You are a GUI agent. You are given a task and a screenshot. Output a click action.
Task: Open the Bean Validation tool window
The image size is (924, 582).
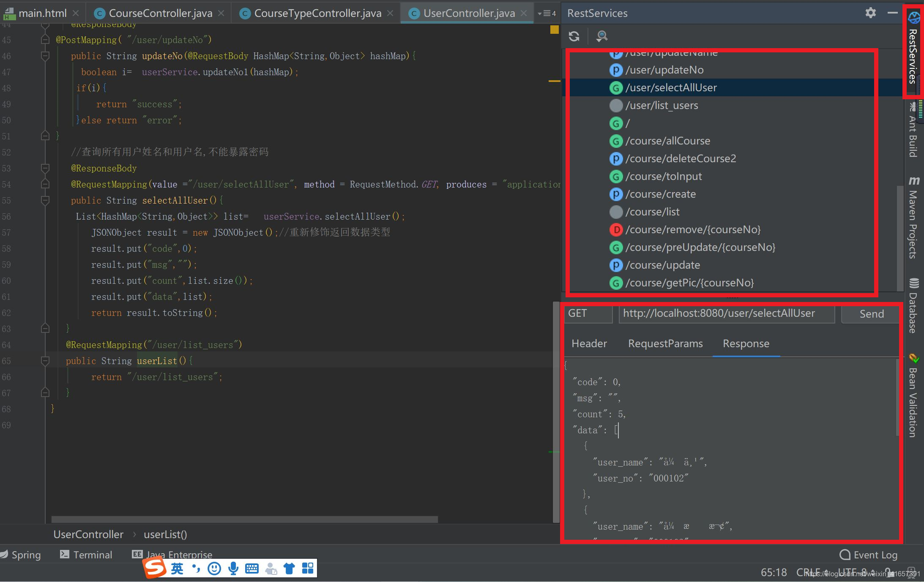click(913, 395)
